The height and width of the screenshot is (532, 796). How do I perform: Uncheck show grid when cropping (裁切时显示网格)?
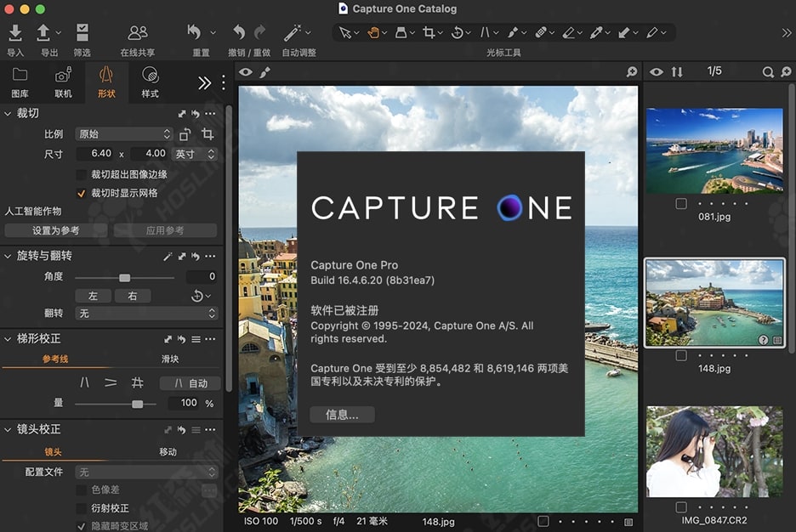click(x=82, y=193)
